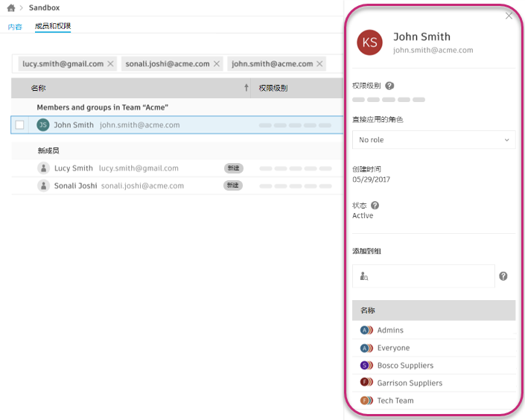Screen dimensions: 525x420
Task: Open the No role dropdown
Action: pos(434,140)
